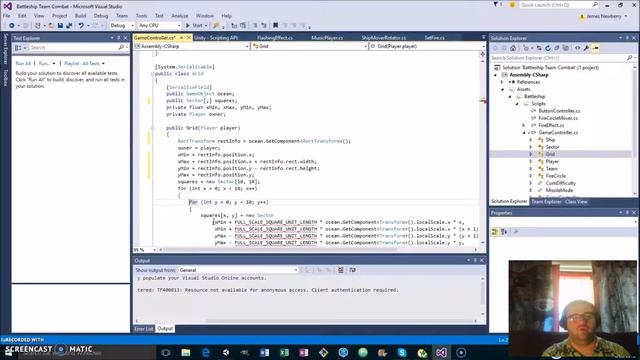Open the Assembly-CSharp project scope dropdown

(x=192, y=46)
